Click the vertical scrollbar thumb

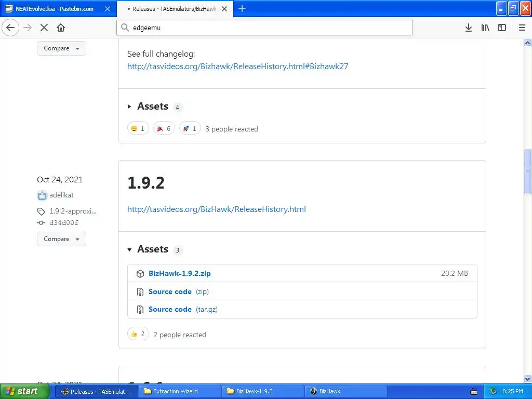(x=527, y=171)
